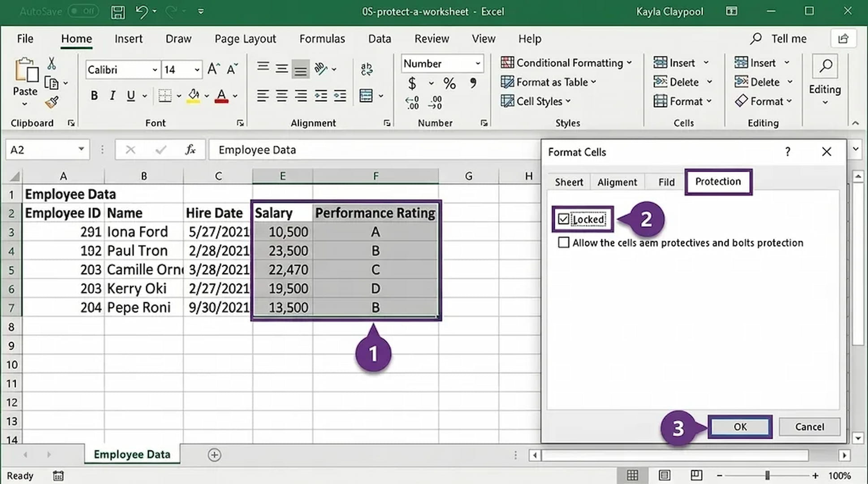868x484 pixels.
Task: Select the Protection tab in Format Cells
Action: (718, 181)
